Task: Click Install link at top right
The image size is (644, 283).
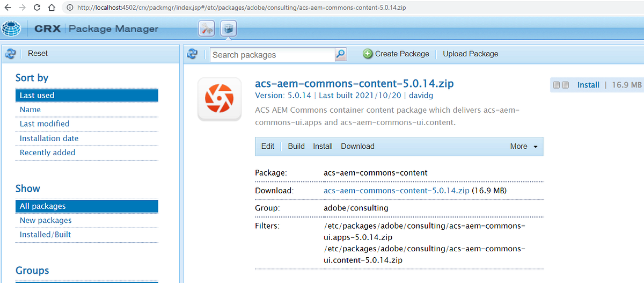Action: click(x=588, y=85)
